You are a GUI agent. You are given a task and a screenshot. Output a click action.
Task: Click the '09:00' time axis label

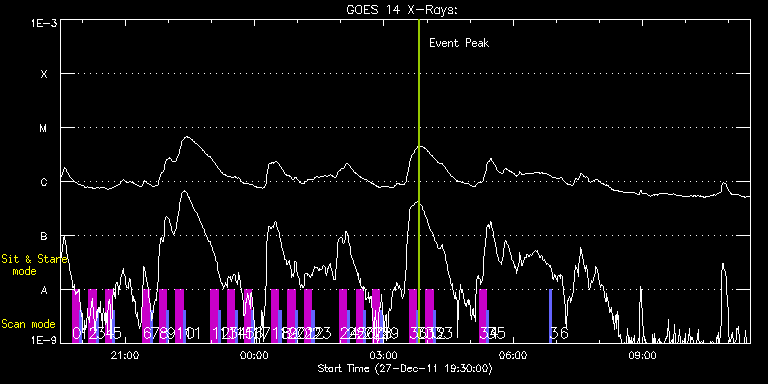point(643,355)
